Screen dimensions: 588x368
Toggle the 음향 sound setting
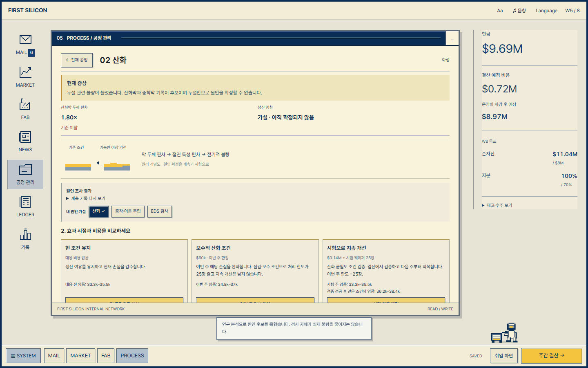pos(519,11)
